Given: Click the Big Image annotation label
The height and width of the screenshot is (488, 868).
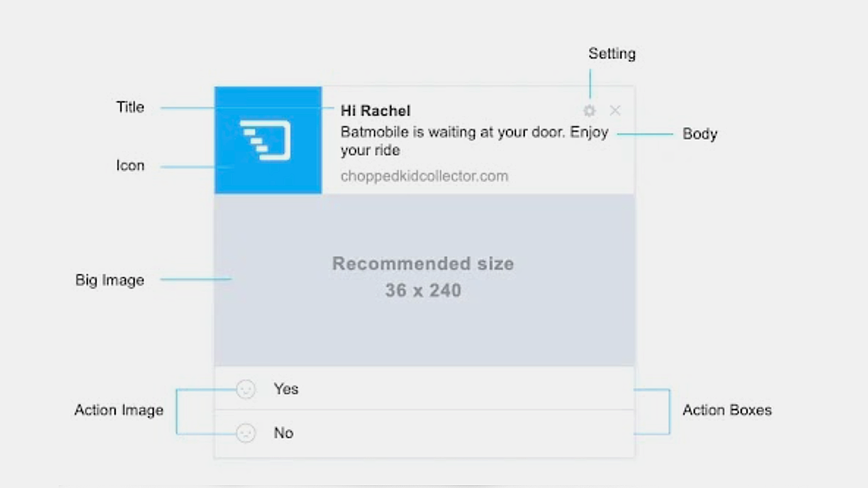Looking at the screenshot, I should pos(109,280).
